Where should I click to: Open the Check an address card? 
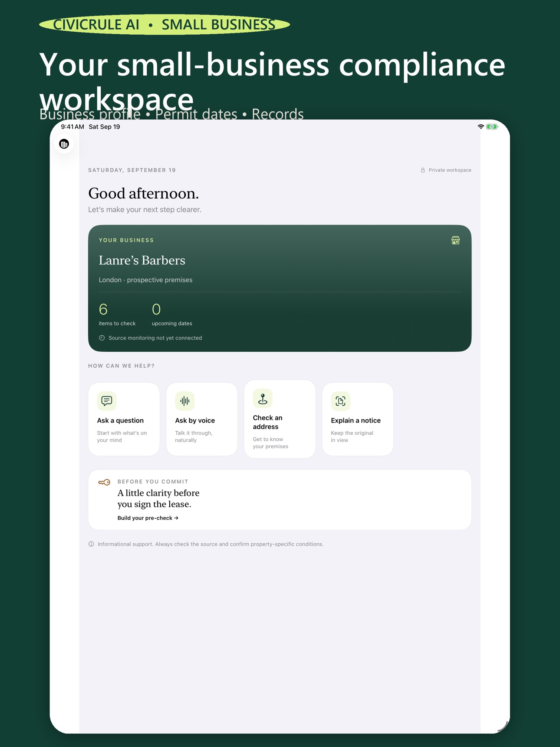point(280,419)
